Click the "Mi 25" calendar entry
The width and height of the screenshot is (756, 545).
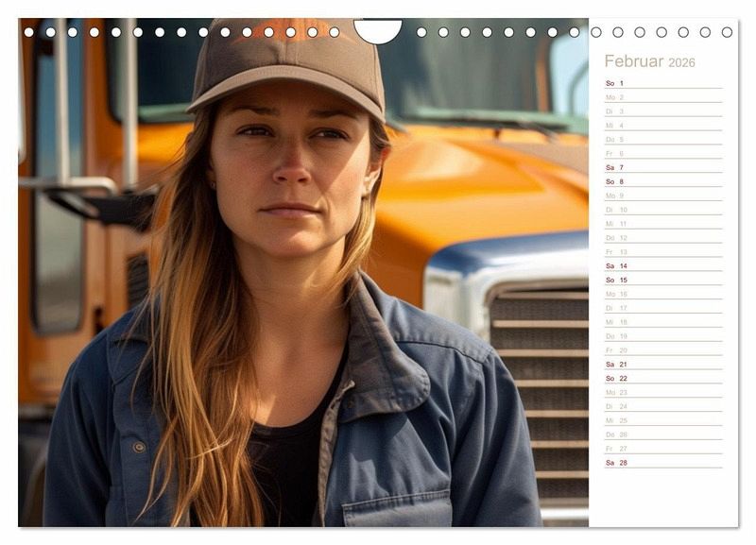[x=663, y=420]
